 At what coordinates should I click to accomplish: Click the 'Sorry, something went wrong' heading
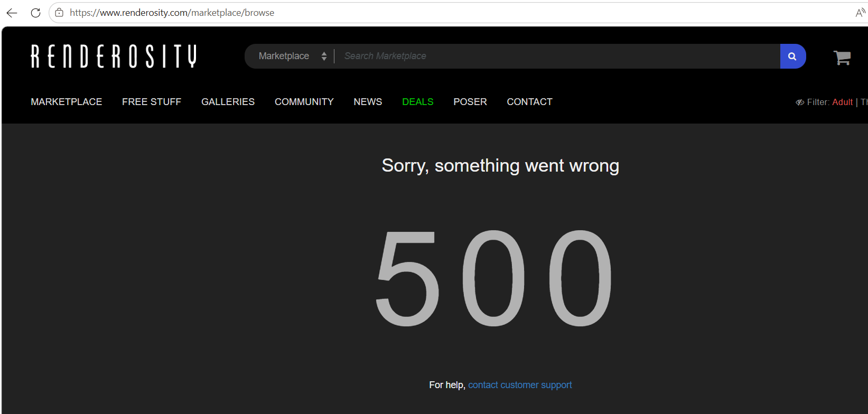pos(500,166)
